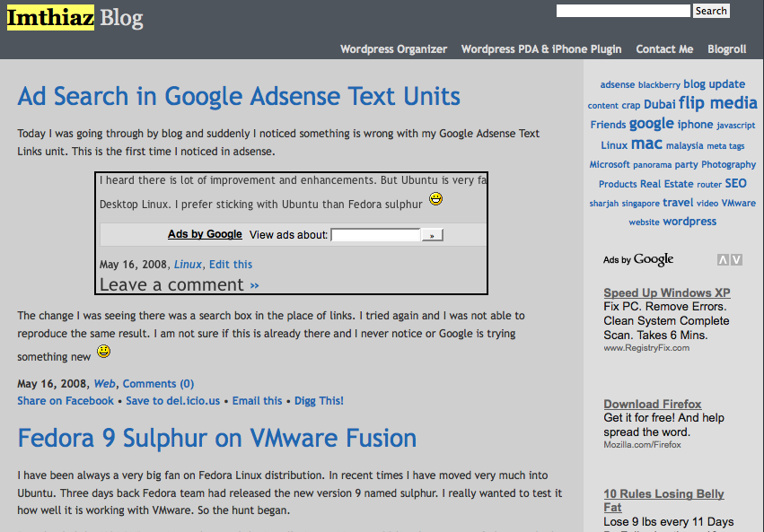Select the sharjah tag
Image resolution: width=764 pixels, height=532 pixels.
point(603,204)
